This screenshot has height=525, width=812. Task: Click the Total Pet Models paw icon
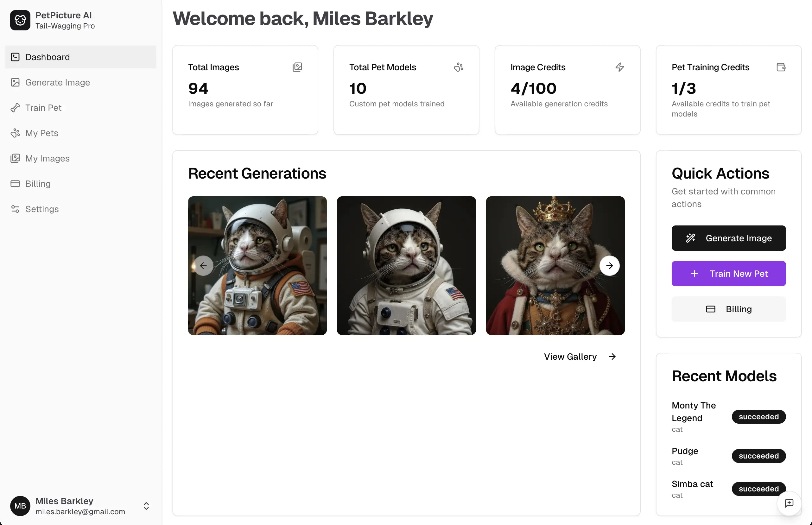point(459,67)
